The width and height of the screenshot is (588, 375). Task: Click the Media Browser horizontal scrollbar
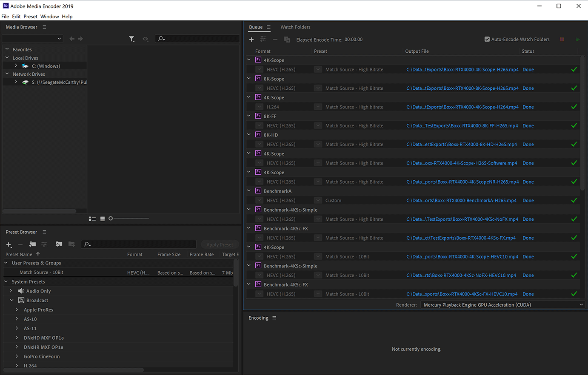pos(39,211)
